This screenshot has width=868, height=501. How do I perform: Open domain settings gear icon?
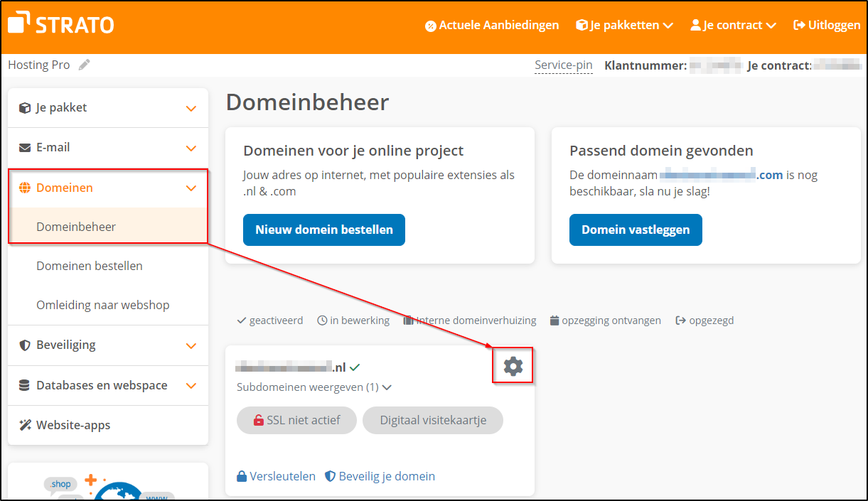[x=513, y=366]
